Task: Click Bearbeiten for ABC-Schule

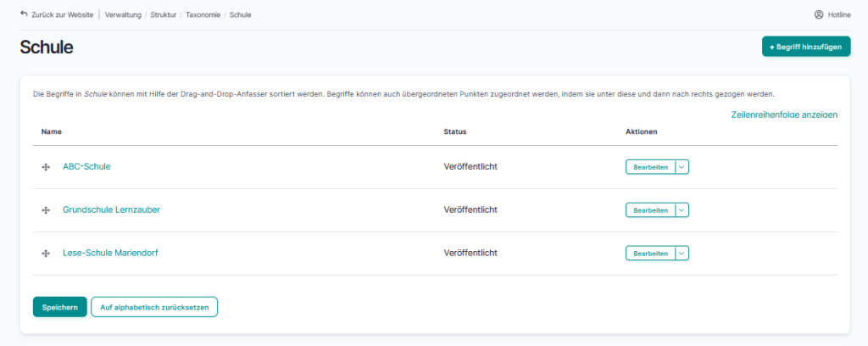Action: pyautogui.click(x=650, y=167)
